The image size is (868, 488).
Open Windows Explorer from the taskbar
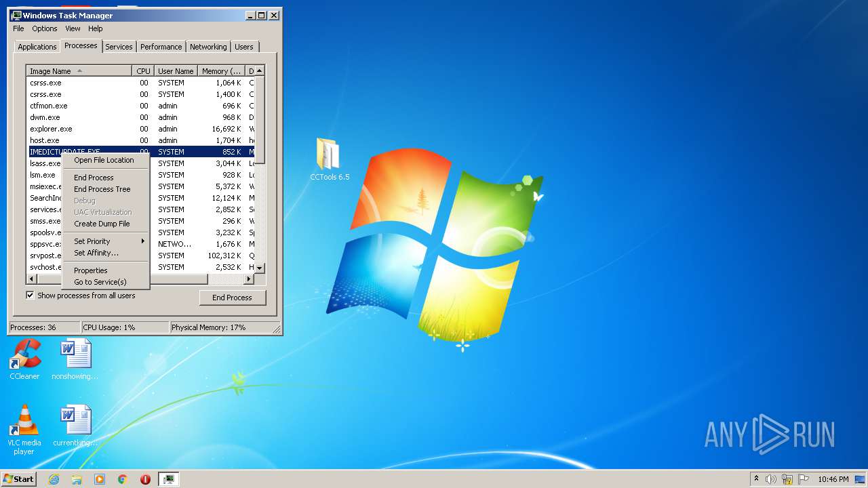click(77, 479)
